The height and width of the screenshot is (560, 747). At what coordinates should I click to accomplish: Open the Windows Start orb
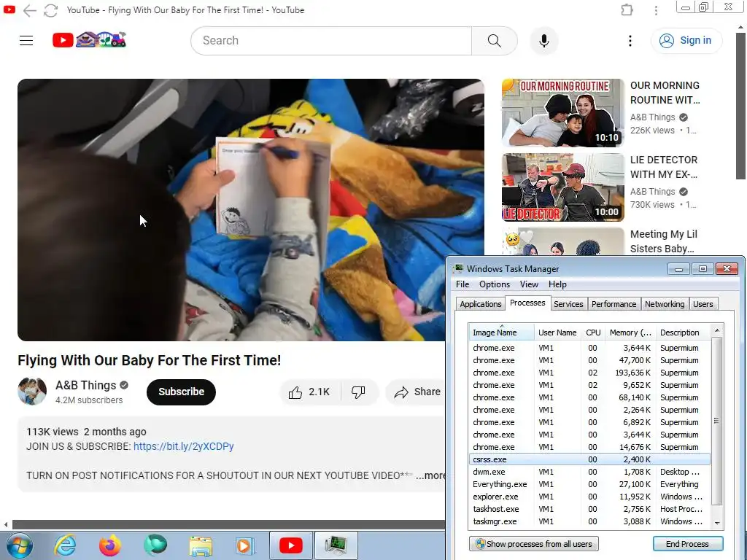coord(20,545)
